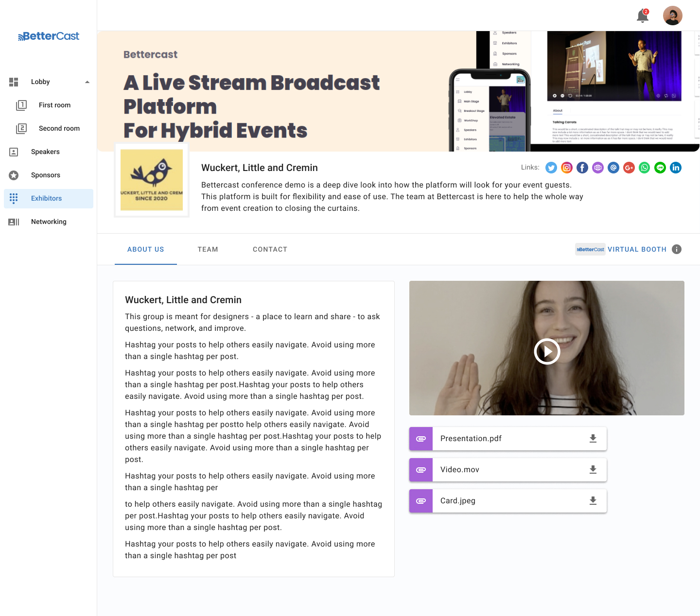The image size is (700, 616).
Task: Open the WhatsApp contact link
Action: pos(644,168)
